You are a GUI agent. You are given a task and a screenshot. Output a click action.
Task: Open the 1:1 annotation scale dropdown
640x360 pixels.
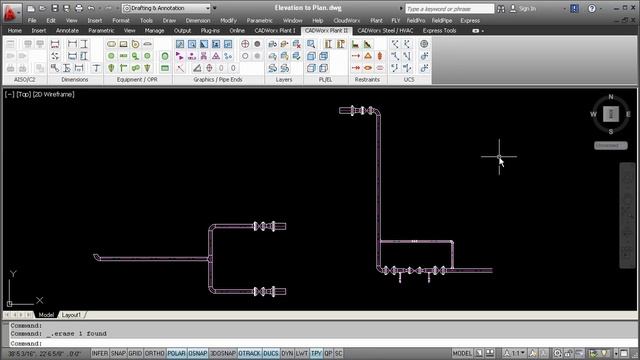[514, 353]
